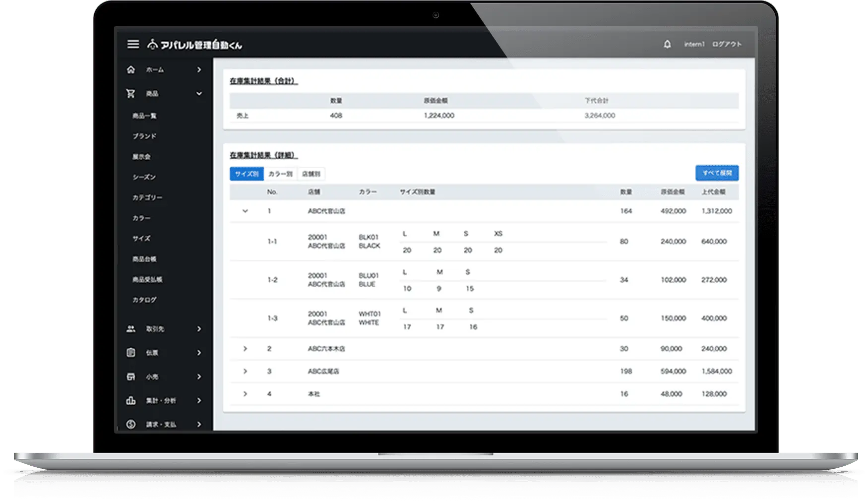Image resolution: width=868 pixels, height=501 pixels.
Task: Expand the ABC六本木店 row
Action: tap(245, 349)
